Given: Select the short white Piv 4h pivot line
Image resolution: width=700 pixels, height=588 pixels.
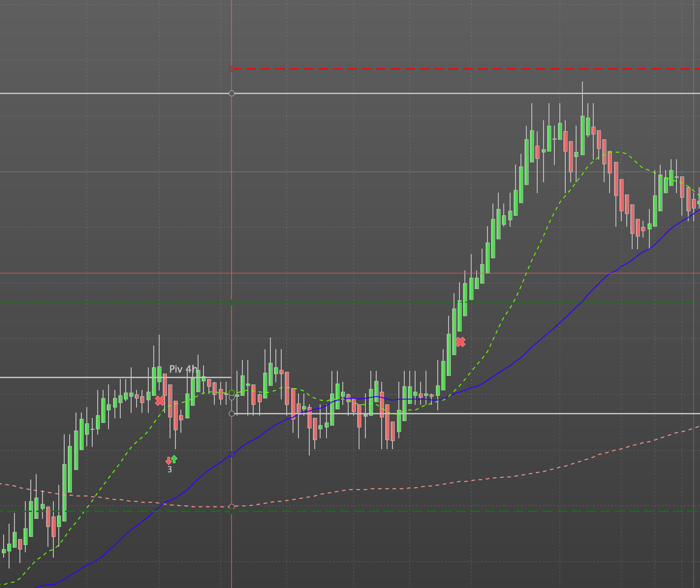Looking at the screenshot, I should pyautogui.click(x=115, y=377).
